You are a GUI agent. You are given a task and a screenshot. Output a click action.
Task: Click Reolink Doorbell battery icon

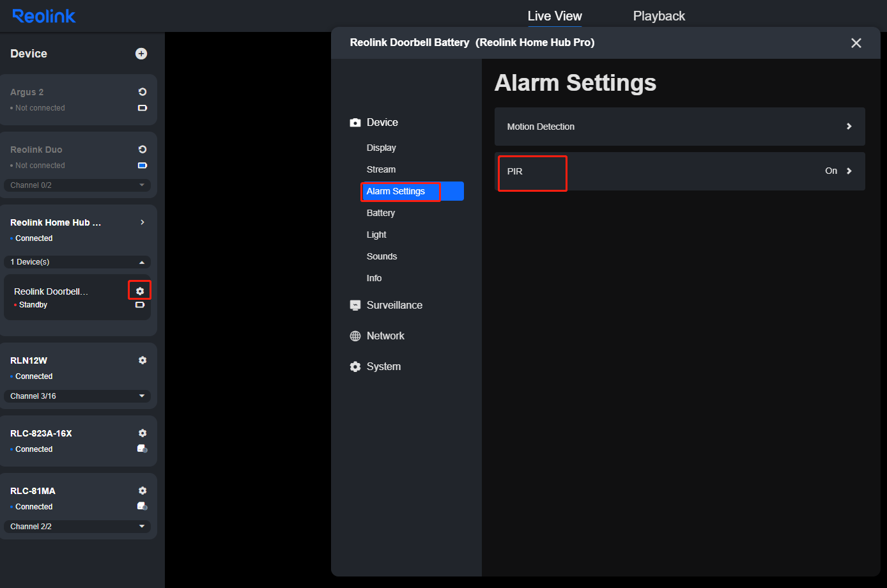point(140,305)
